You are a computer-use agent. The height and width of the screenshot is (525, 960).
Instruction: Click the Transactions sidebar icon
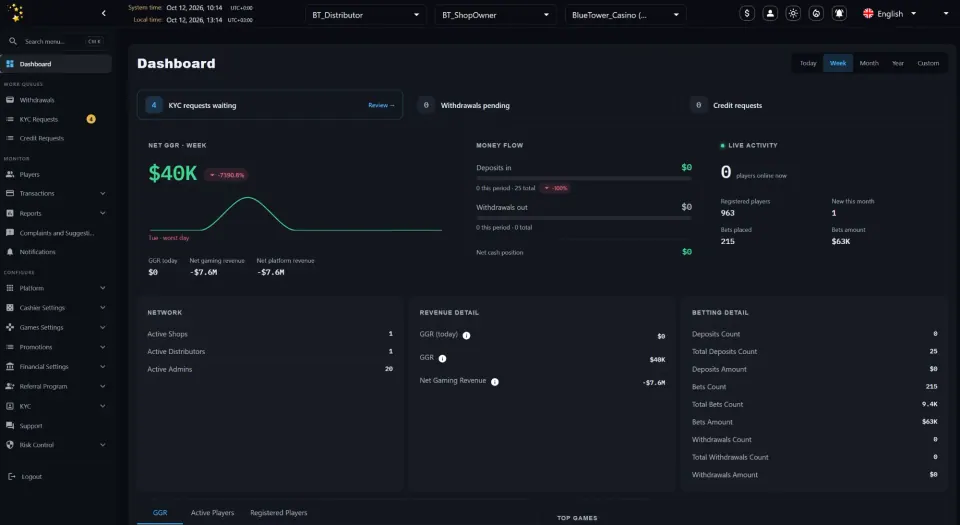10,193
